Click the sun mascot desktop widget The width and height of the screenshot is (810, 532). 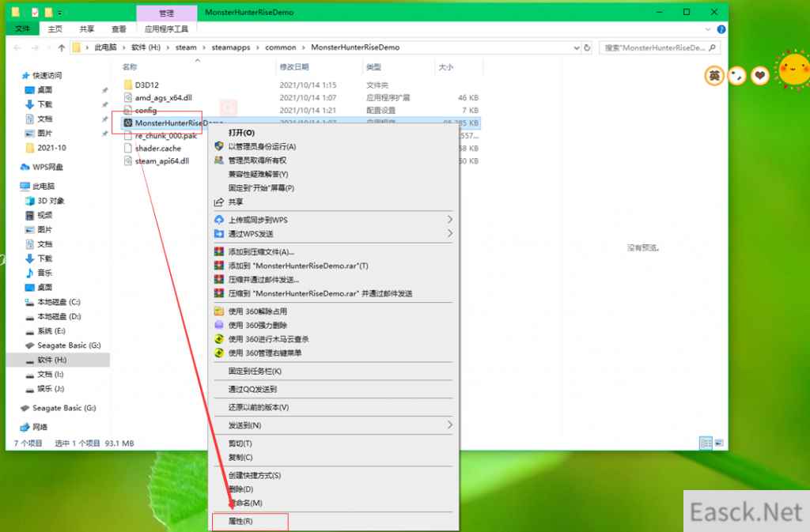point(794,70)
